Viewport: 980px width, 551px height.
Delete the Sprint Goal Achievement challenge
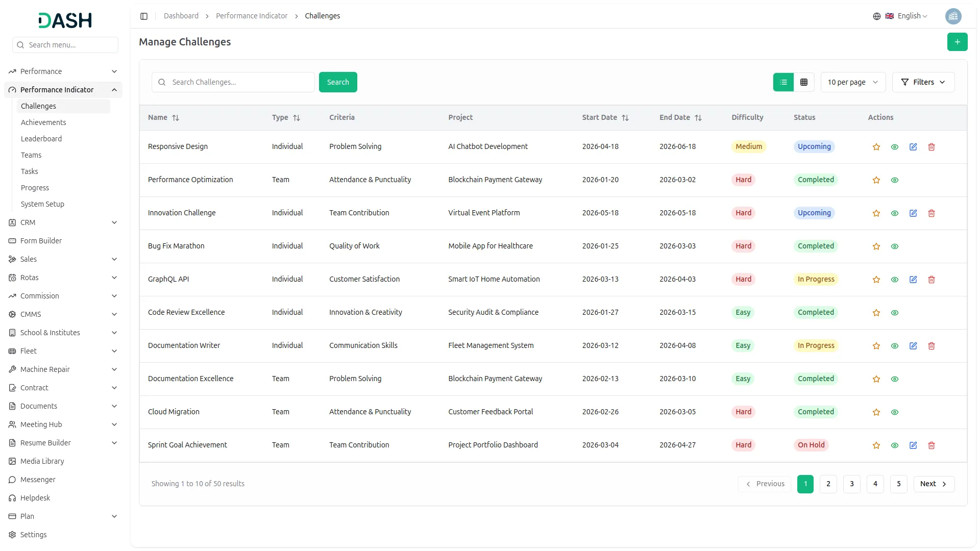coord(932,445)
